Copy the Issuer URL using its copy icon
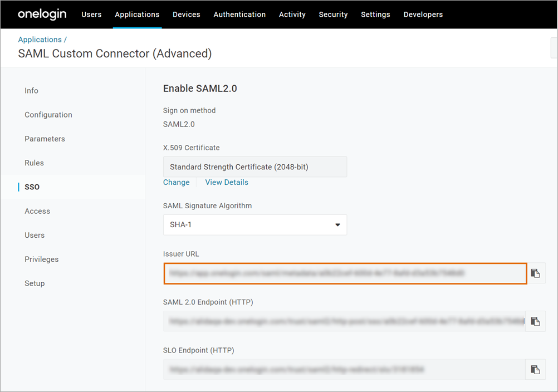The width and height of the screenshot is (558, 392). 535,273
